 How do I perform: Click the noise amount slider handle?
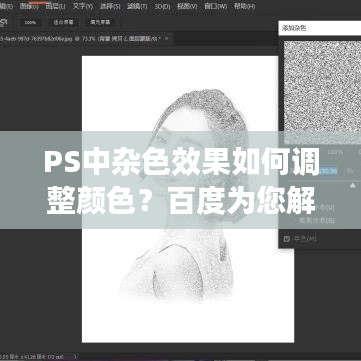(353, 185)
